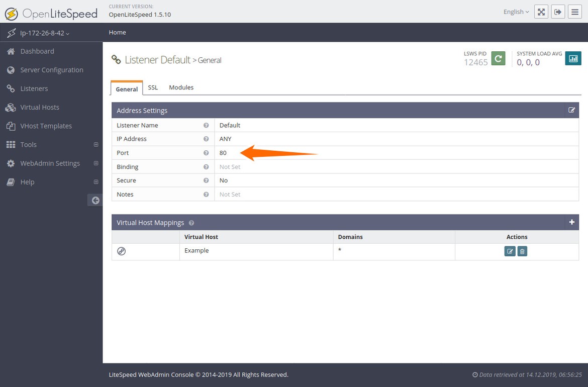
Task: Open the English language dropdown
Action: coord(516,12)
